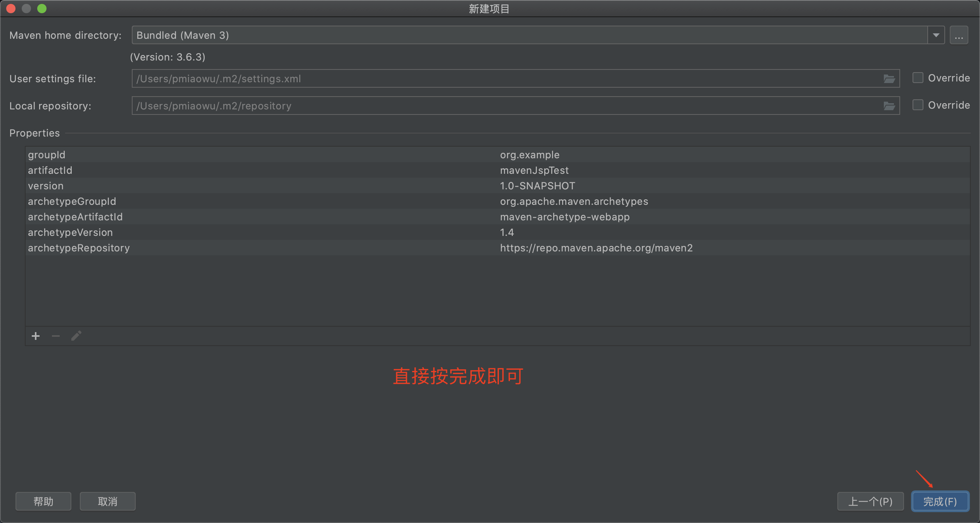This screenshot has width=980, height=523.
Task: Click folder icon in User settings file field
Action: 889,79
